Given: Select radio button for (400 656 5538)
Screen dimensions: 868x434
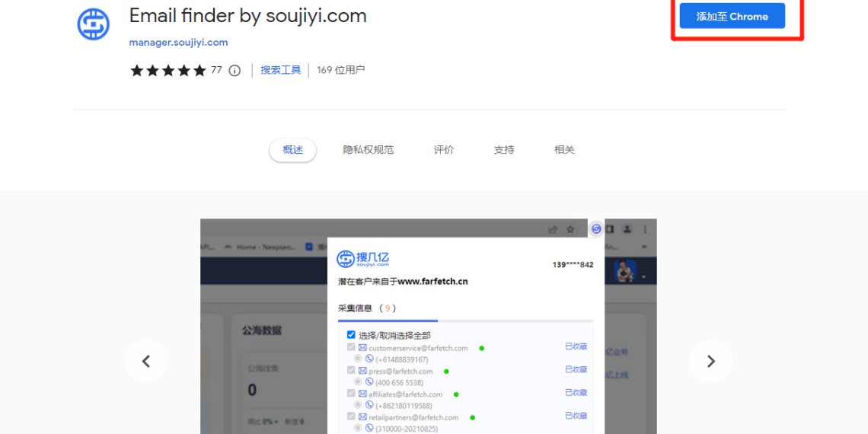Looking at the screenshot, I should (x=358, y=382).
